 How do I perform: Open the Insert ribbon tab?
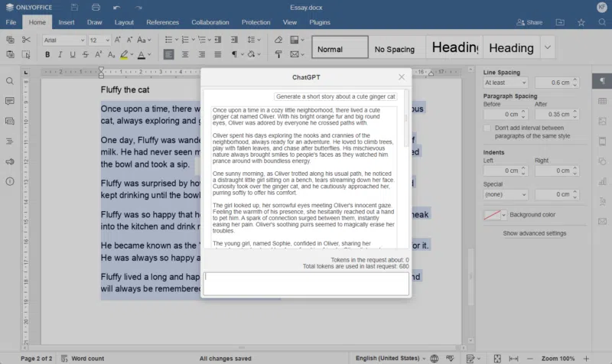click(x=67, y=23)
